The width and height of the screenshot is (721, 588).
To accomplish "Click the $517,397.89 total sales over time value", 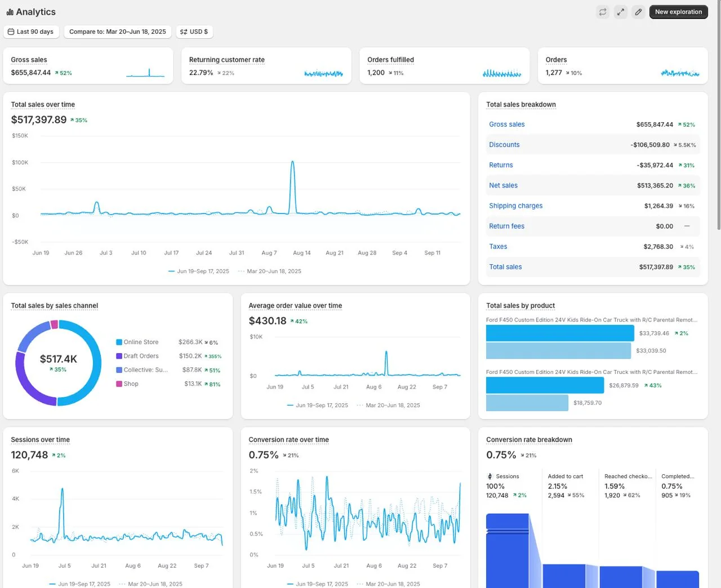I will [x=39, y=120].
